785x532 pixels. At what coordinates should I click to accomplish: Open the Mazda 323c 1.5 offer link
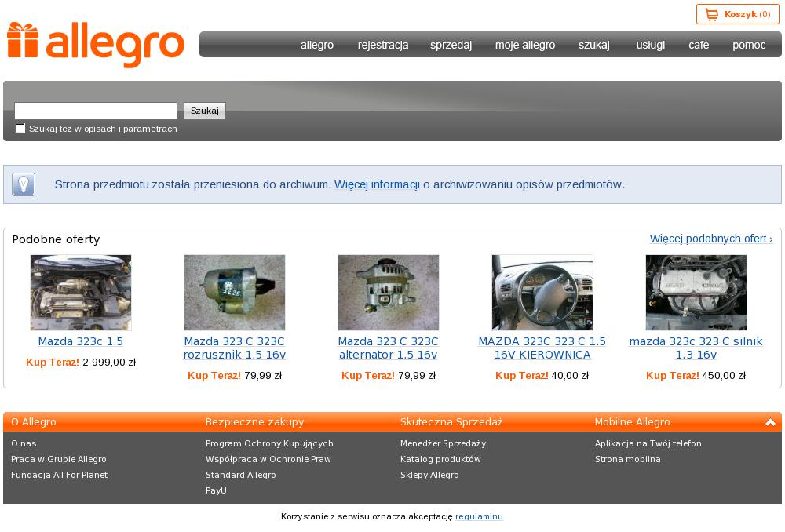[x=81, y=341]
